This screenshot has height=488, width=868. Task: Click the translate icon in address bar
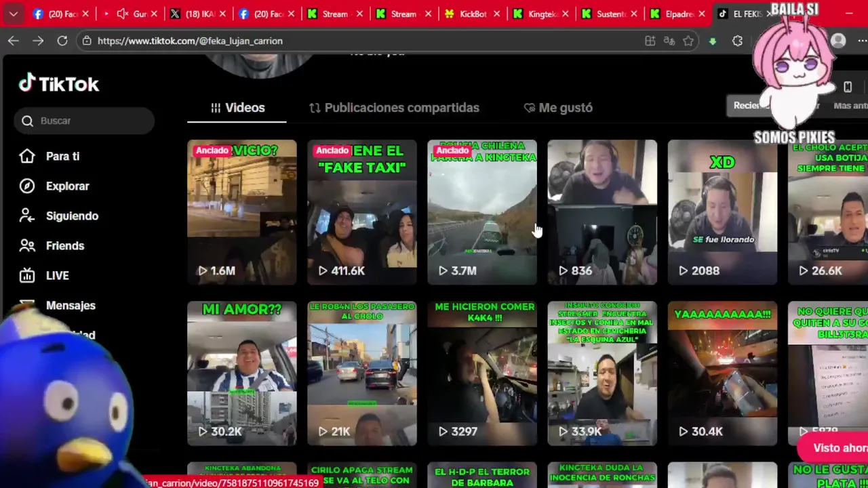pyautogui.click(x=669, y=41)
